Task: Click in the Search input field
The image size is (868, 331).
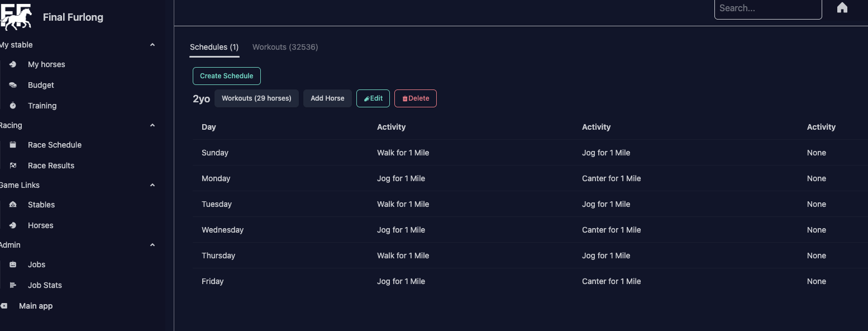Action: pos(767,8)
